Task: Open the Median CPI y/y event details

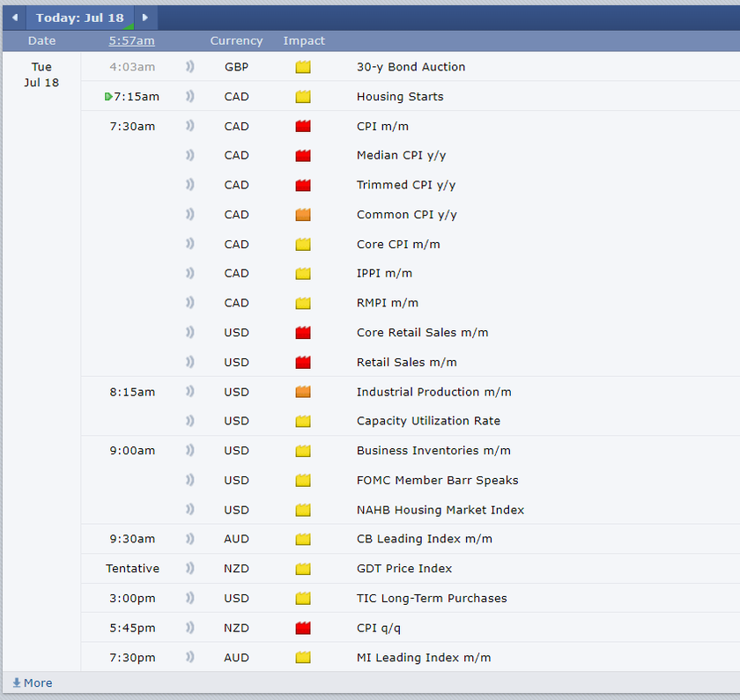Action: (x=401, y=156)
